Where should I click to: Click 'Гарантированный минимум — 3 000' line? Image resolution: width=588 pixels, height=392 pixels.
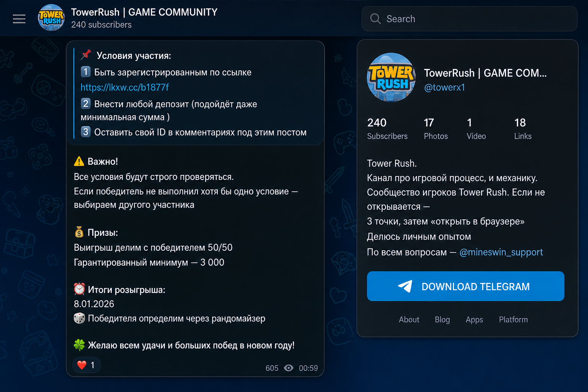pos(149,263)
